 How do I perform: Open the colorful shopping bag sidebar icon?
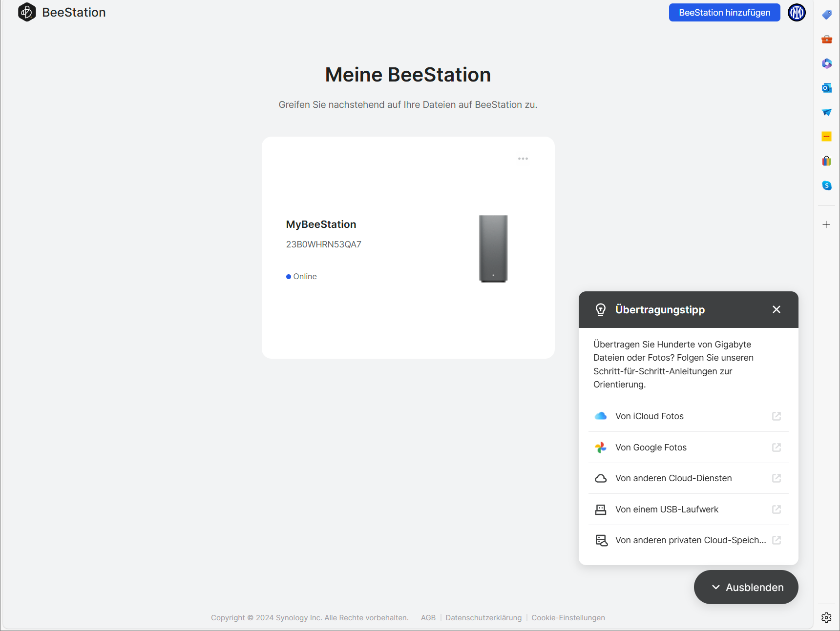point(826,161)
